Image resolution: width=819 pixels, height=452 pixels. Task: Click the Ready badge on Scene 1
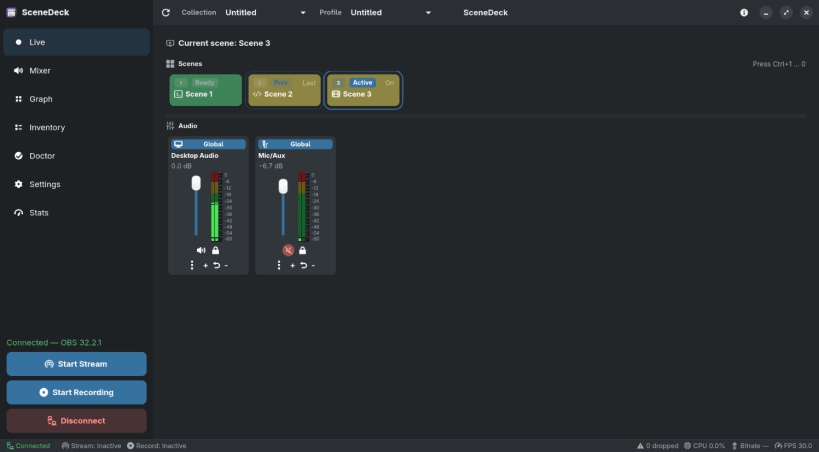click(205, 83)
